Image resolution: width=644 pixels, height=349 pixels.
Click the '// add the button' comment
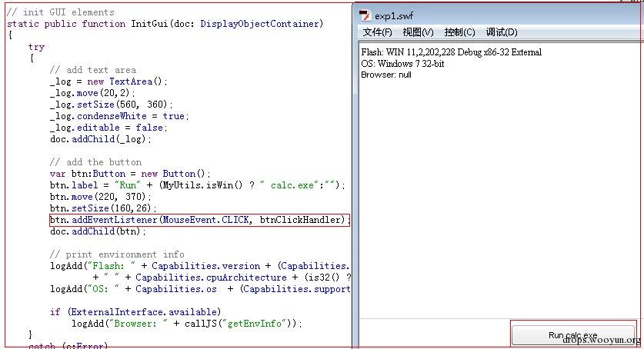pyautogui.click(x=95, y=162)
